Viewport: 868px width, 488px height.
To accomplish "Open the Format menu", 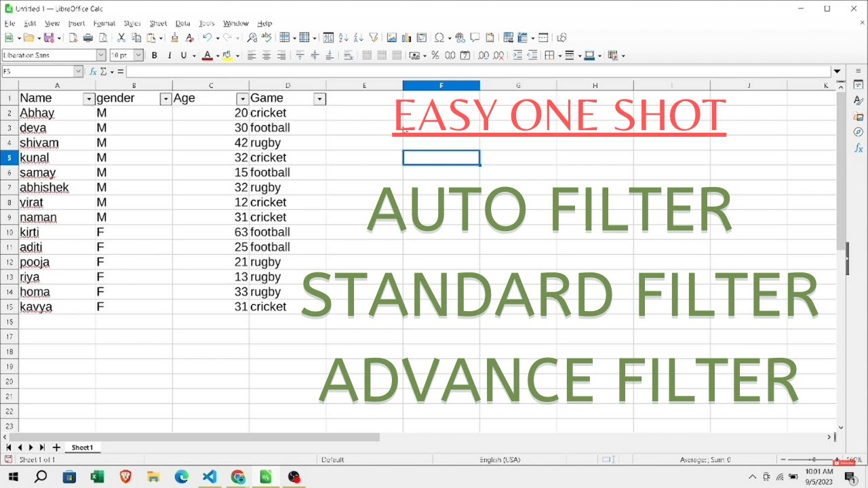I will 104,24.
